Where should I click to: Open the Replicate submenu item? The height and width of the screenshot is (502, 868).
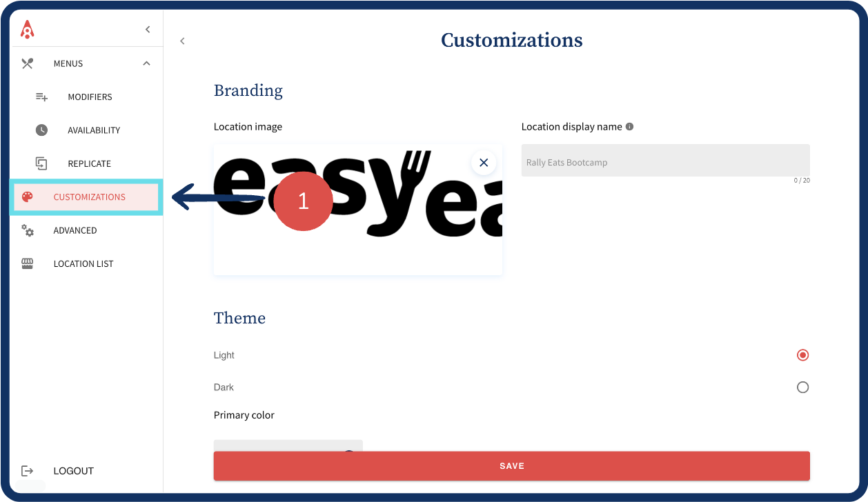89,163
